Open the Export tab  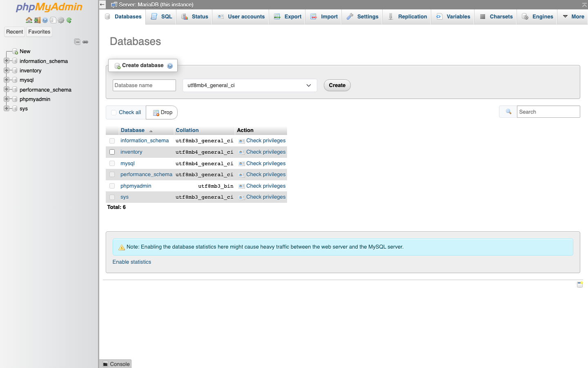point(287,17)
